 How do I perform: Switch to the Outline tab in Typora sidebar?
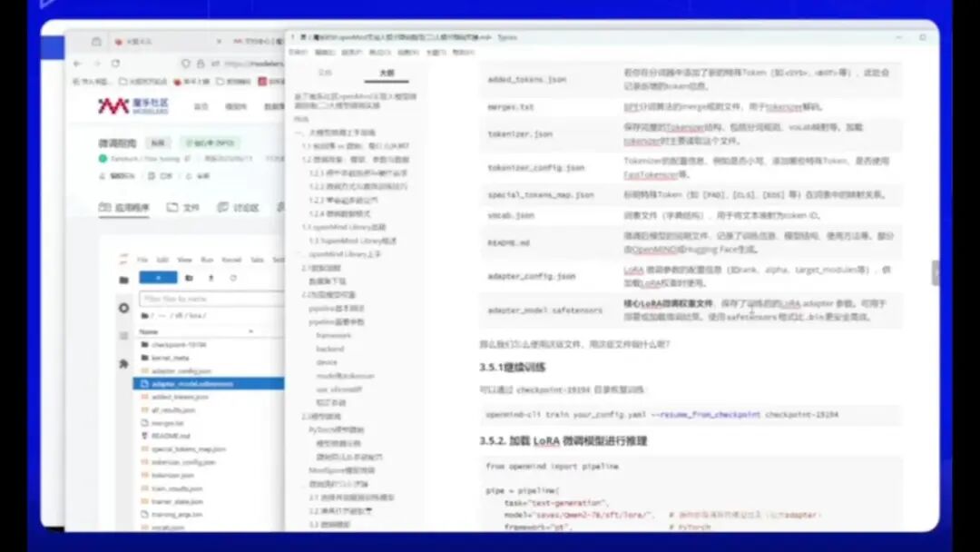[x=387, y=74]
